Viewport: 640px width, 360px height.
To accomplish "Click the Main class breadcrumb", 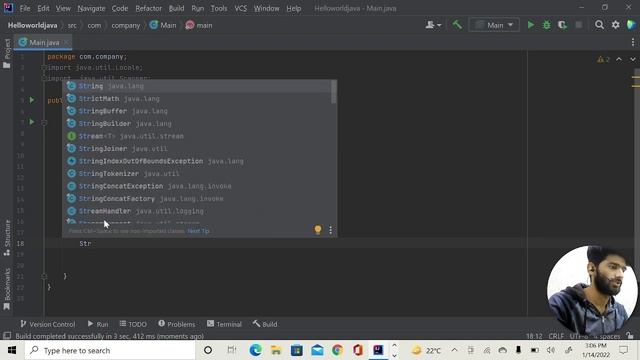I will click(x=163, y=25).
